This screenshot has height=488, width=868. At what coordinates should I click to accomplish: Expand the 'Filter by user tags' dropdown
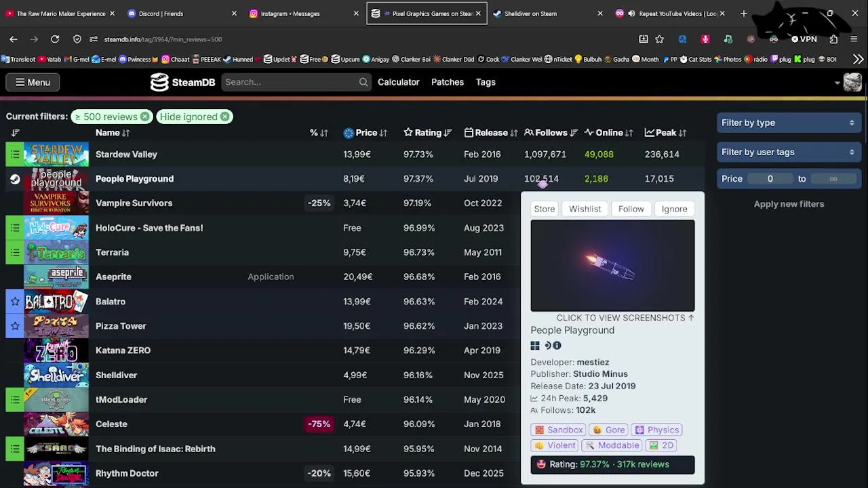tap(788, 152)
